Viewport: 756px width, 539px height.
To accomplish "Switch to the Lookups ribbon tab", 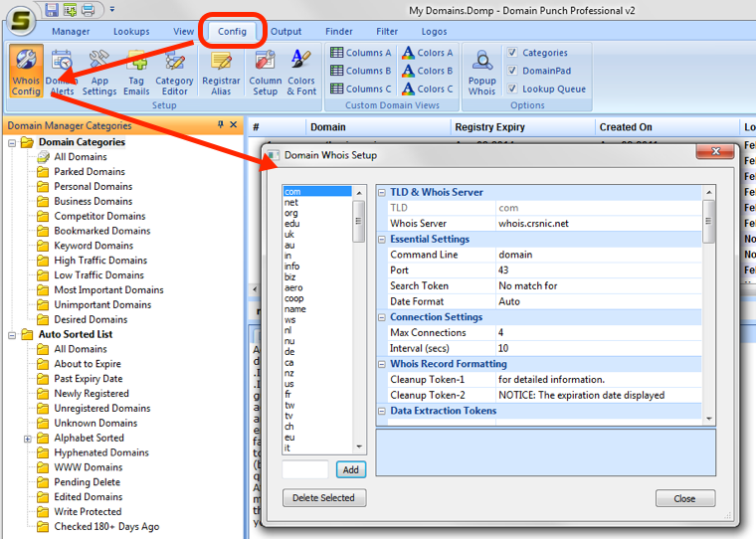I will 131,31.
